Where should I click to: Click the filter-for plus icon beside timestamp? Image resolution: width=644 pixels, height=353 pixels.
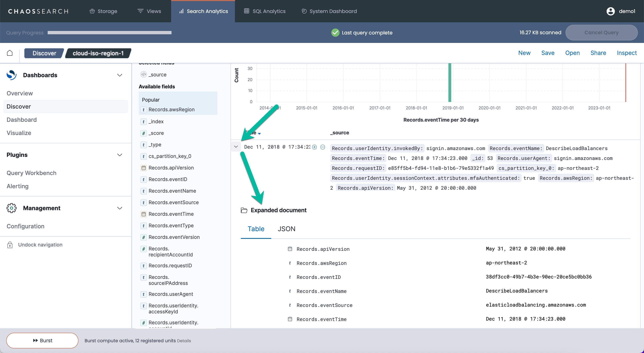[315, 147]
